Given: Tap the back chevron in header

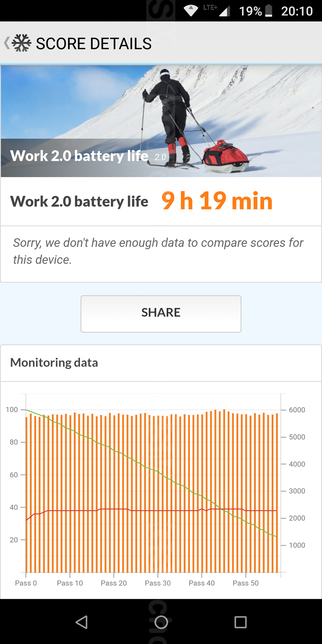Looking at the screenshot, I should 7,43.
